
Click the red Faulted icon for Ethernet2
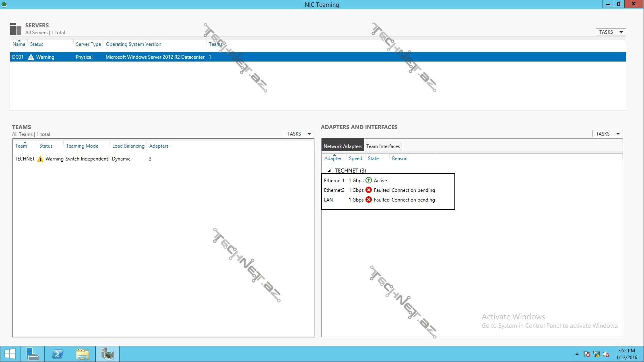[x=369, y=190]
